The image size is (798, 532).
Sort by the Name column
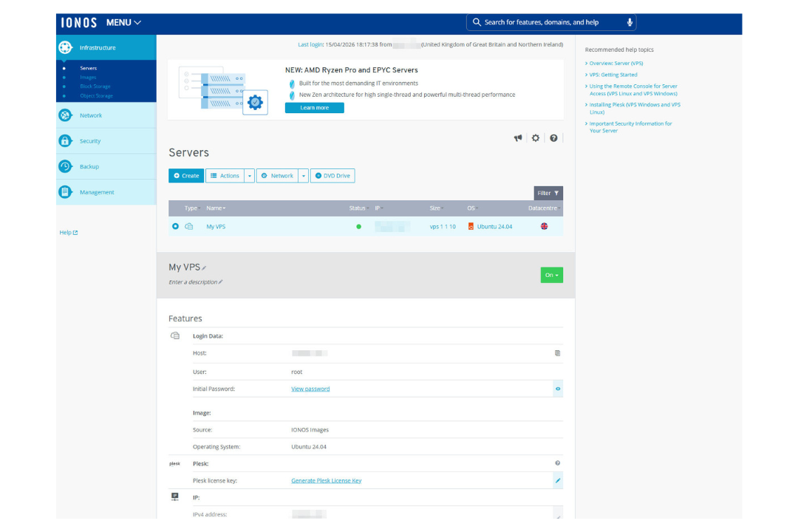216,208
